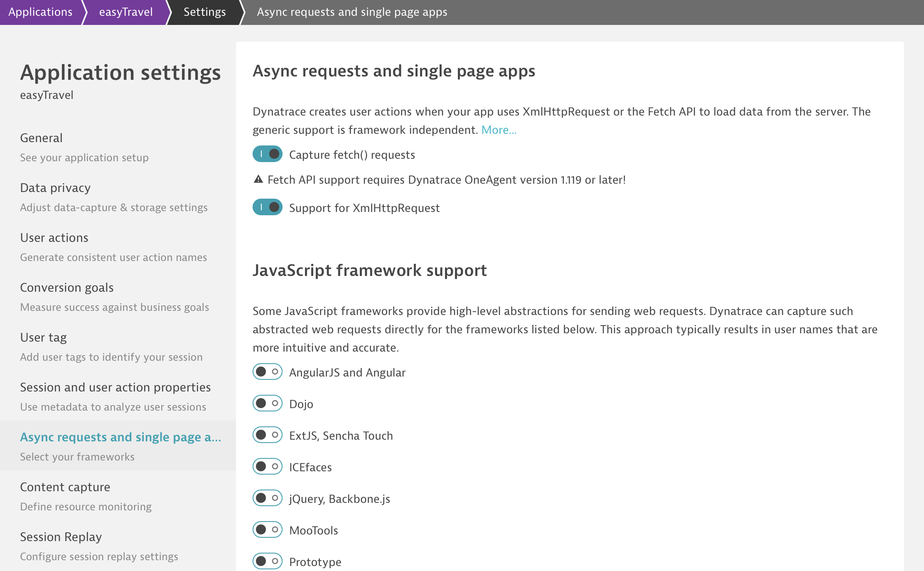Enable AngularJS and Angular support

point(268,372)
